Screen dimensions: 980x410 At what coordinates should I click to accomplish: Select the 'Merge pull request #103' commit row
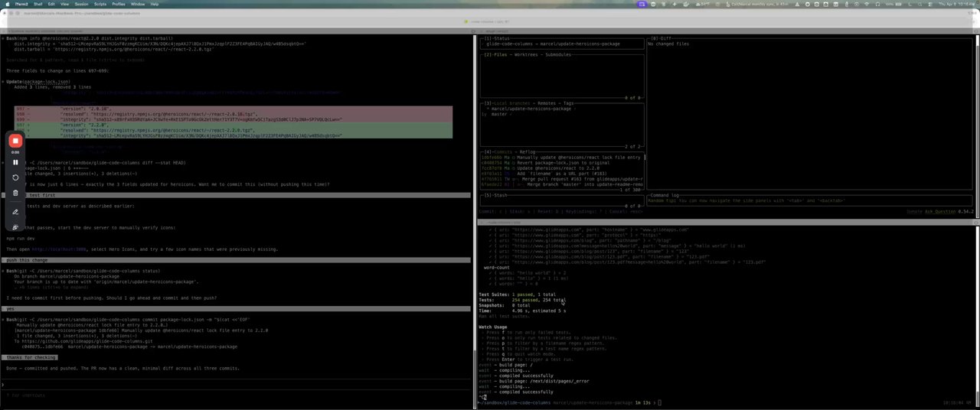tap(563, 179)
